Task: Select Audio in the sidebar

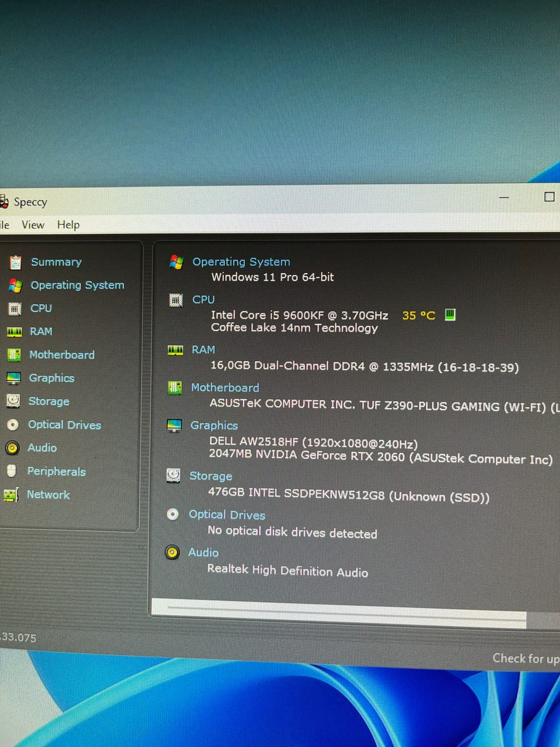Action: coord(42,448)
